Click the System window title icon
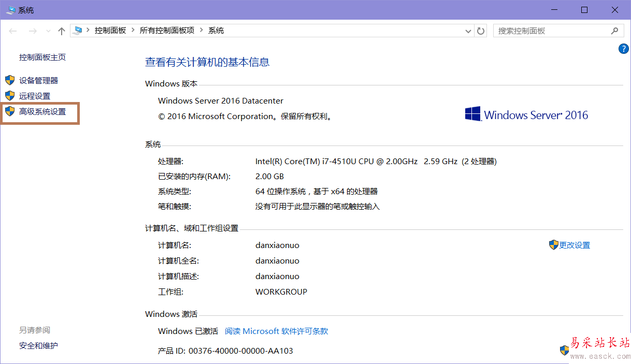The height and width of the screenshot is (364, 631). [x=10, y=10]
